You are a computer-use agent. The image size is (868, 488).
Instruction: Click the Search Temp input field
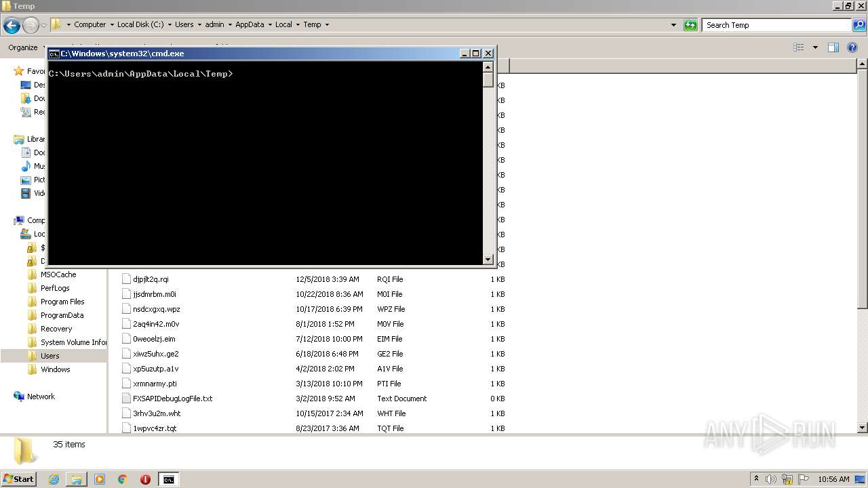pyautogui.click(x=776, y=25)
